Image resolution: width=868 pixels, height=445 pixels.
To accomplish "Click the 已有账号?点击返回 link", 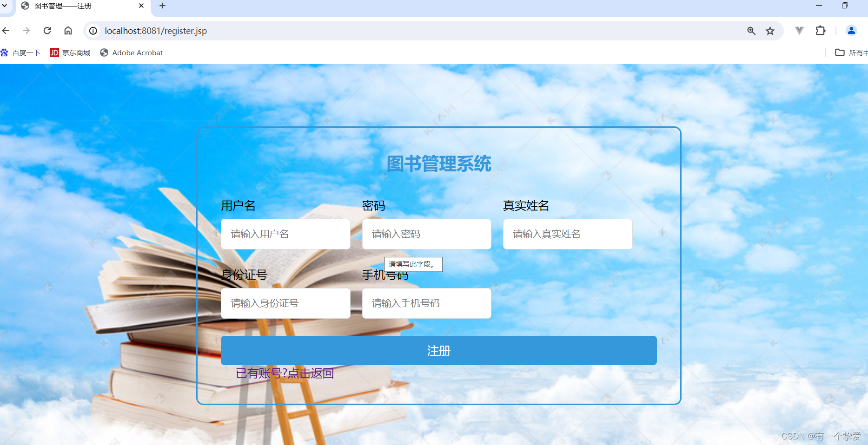I will point(285,373).
